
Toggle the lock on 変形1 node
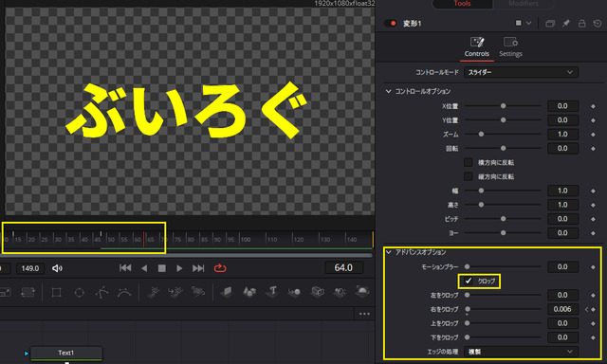click(581, 24)
